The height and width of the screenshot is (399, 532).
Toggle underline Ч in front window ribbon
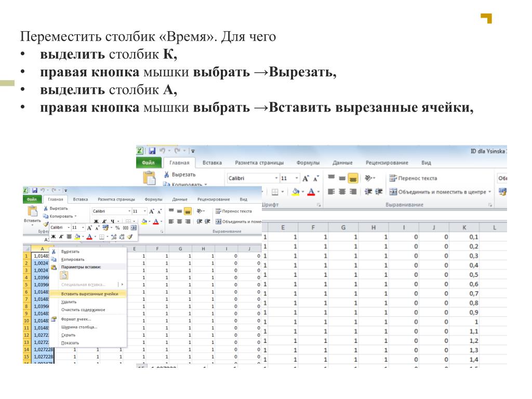[112, 221]
